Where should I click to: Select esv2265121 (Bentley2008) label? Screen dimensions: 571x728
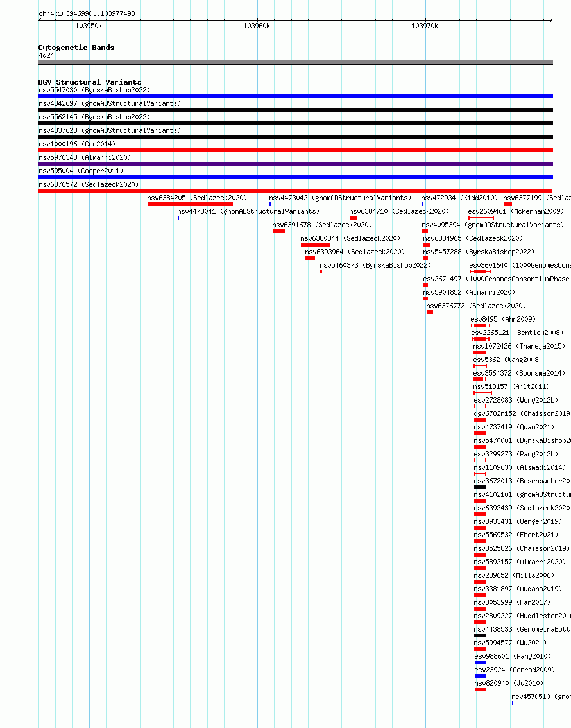coord(517,333)
